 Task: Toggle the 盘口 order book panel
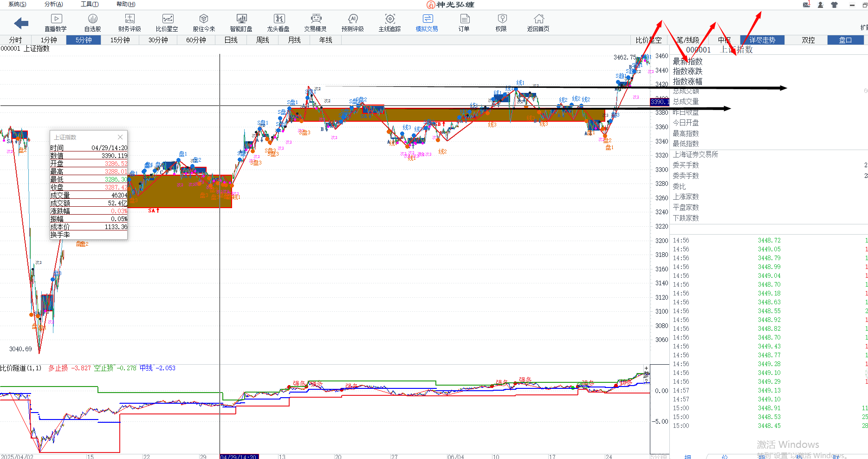pos(845,40)
